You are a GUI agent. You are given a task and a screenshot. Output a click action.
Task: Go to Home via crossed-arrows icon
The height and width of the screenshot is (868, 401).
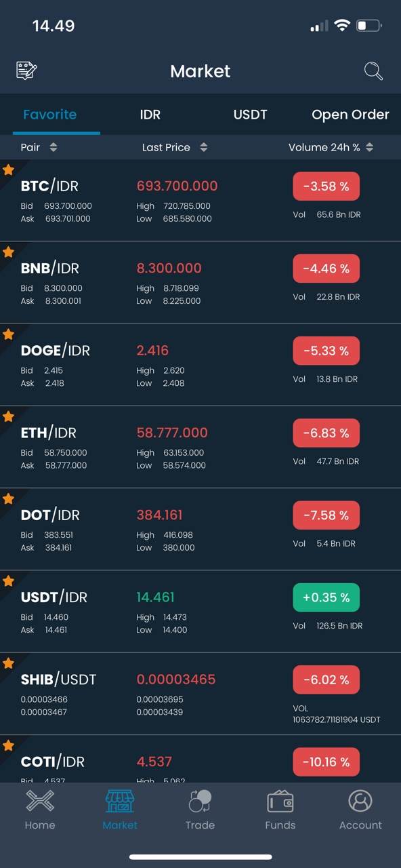[40, 801]
